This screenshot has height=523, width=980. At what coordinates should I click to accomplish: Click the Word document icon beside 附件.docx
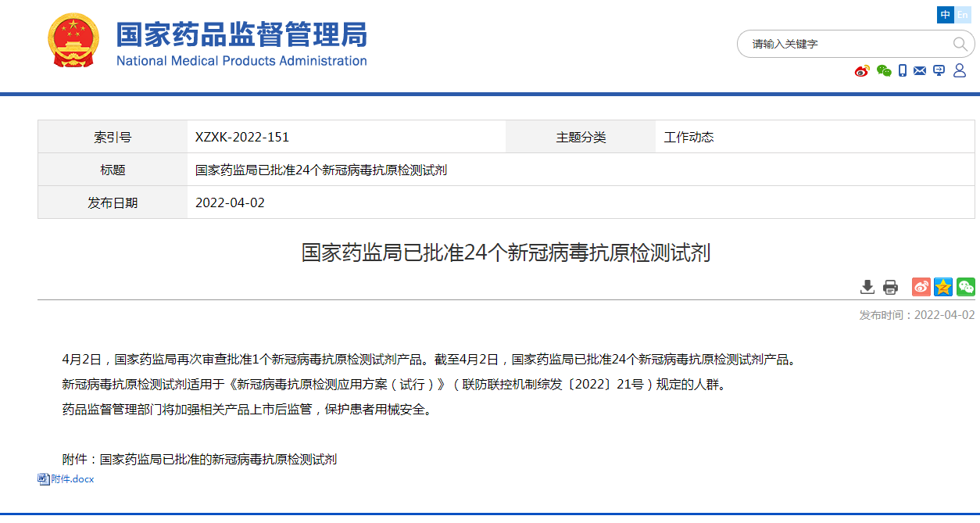(44, 479)
